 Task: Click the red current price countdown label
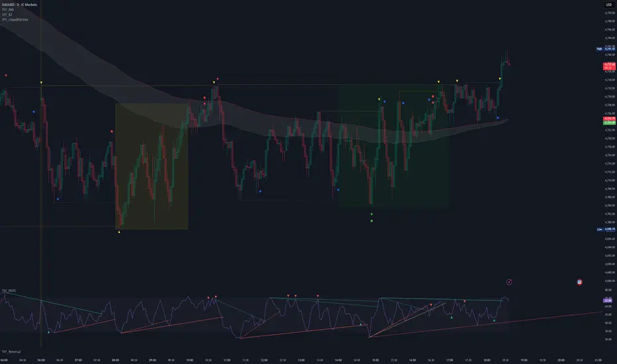610,66
